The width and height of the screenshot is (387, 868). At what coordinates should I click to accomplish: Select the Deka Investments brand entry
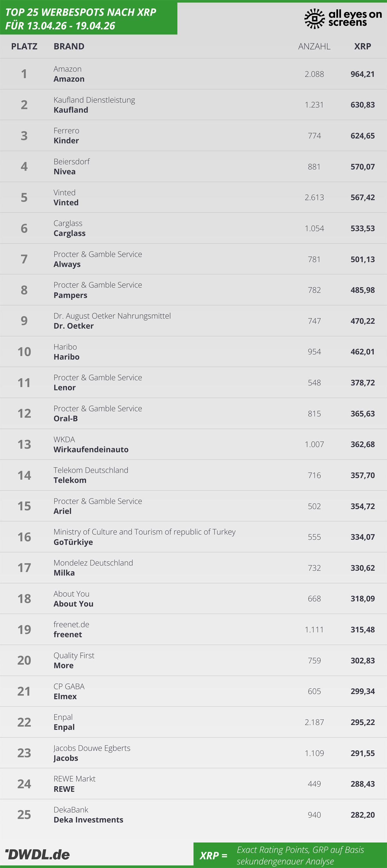coord(88,820)
